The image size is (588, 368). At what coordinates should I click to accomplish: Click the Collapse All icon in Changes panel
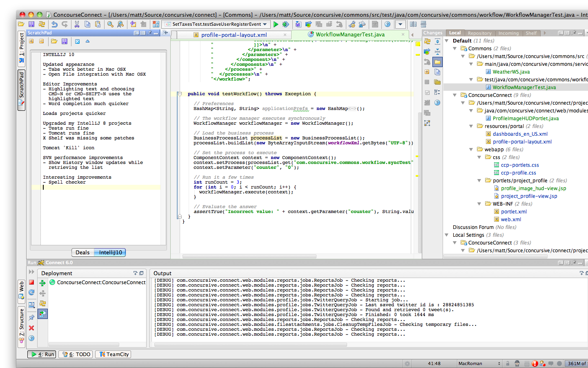pos(437,52)
